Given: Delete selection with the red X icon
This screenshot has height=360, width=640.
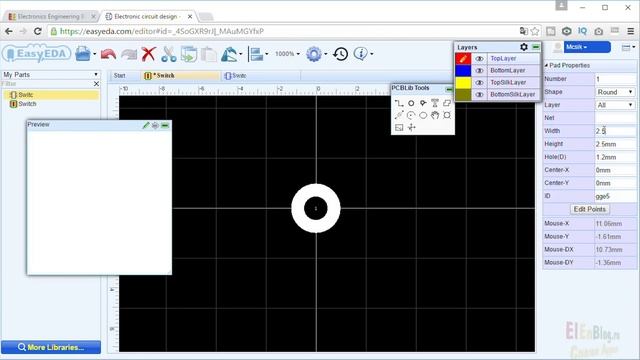Looking at the screenshot, I should coord(149,54).
